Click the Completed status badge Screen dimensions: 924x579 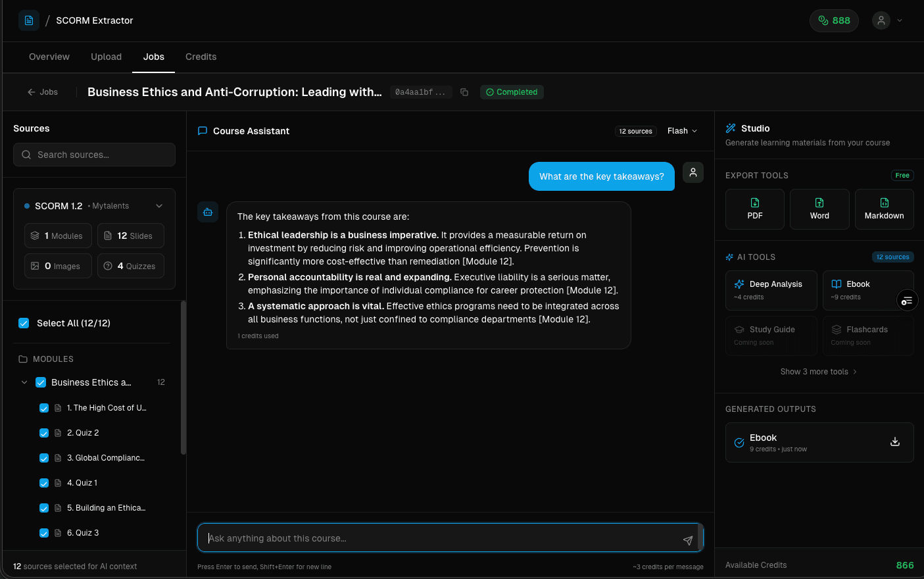click(x=512, y=92)
